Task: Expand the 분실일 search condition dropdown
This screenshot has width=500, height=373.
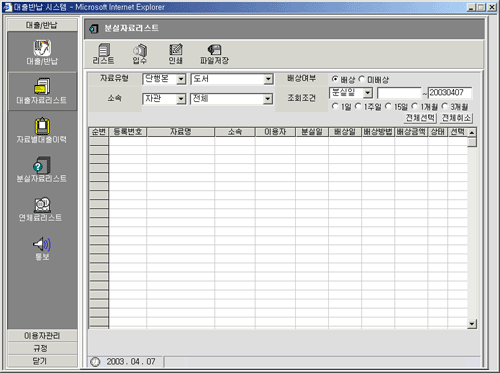Action: click(368, 93)
